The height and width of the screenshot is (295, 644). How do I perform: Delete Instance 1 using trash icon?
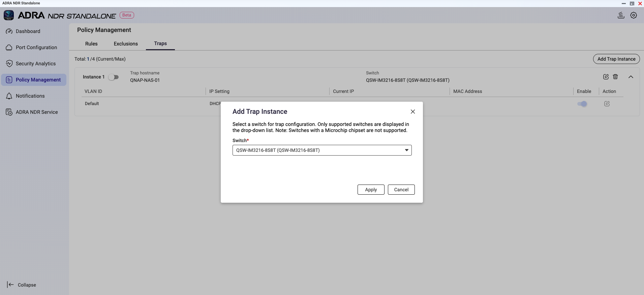point(615,77)
